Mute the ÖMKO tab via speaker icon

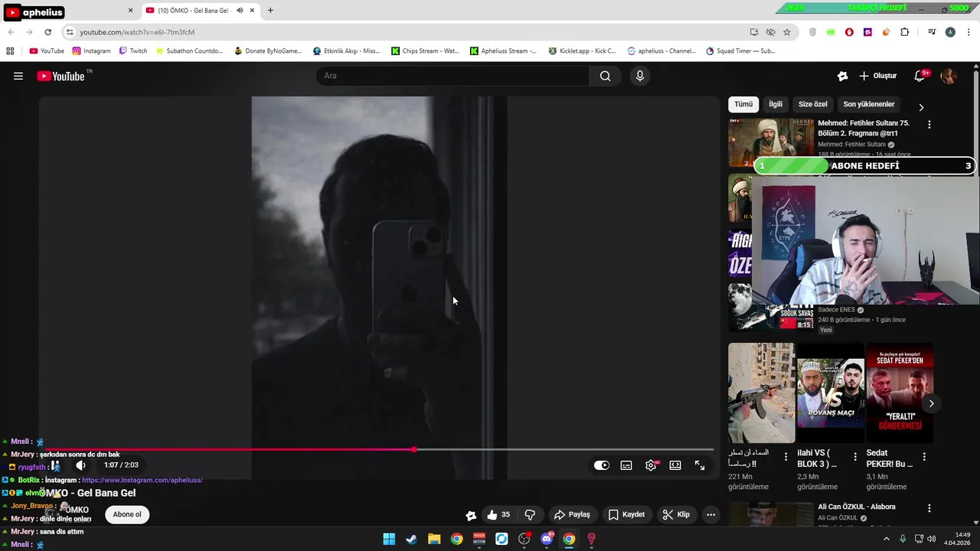coord(240,11)
